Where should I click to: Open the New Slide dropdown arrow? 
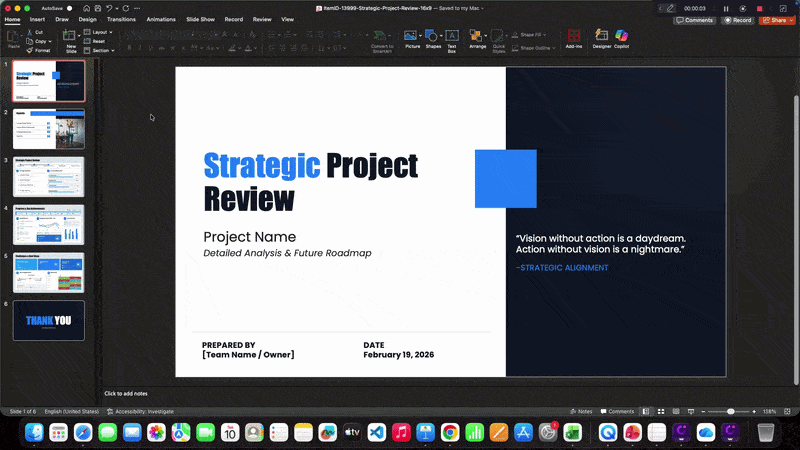79,35
